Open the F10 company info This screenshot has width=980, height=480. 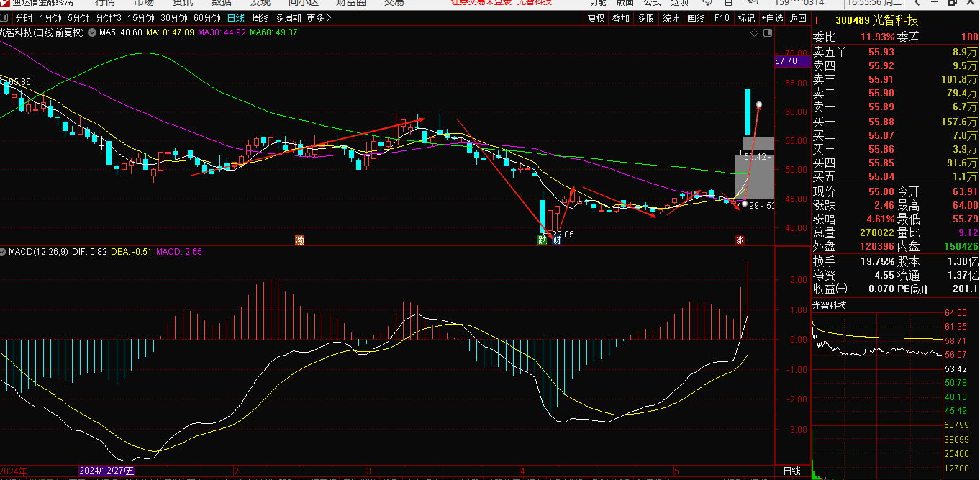coord(722,18)
